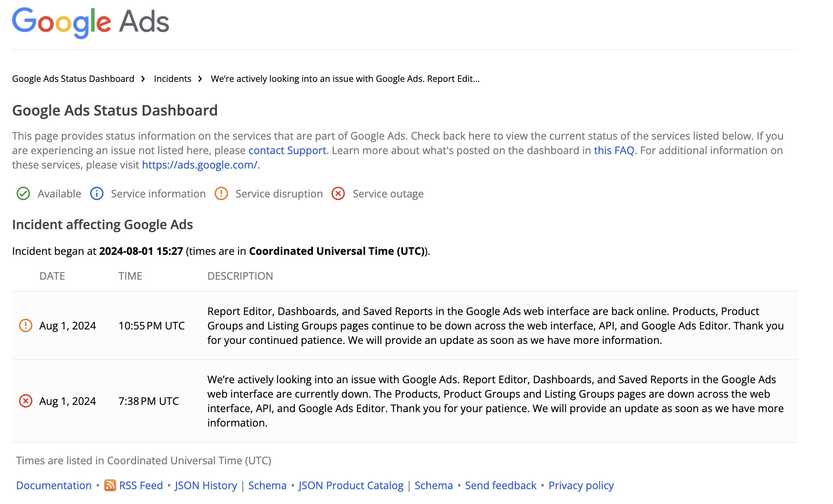Screen dimensions: 833x504
Task: Open JSON History in the footer
Action: tap(205, 485)
